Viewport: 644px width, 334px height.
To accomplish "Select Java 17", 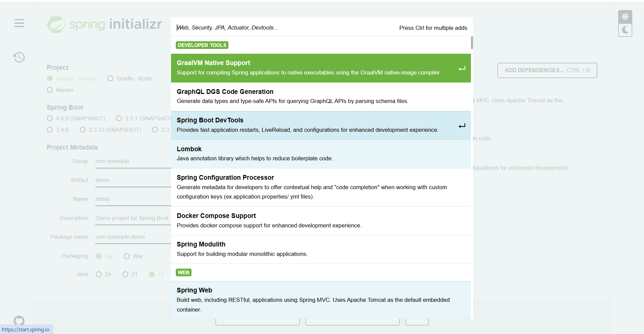I will (156, 274).
